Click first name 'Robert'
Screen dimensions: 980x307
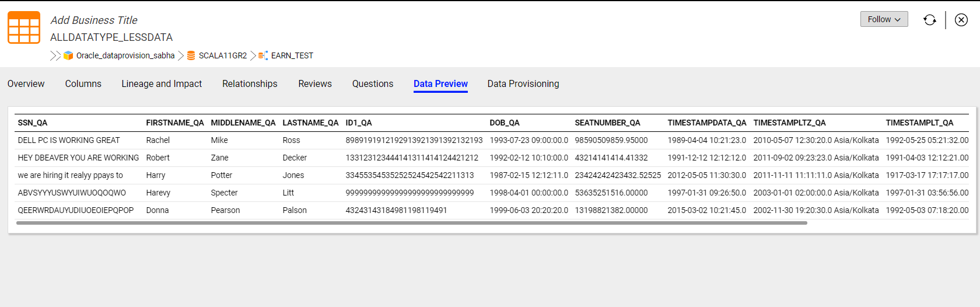coord(158,158)
